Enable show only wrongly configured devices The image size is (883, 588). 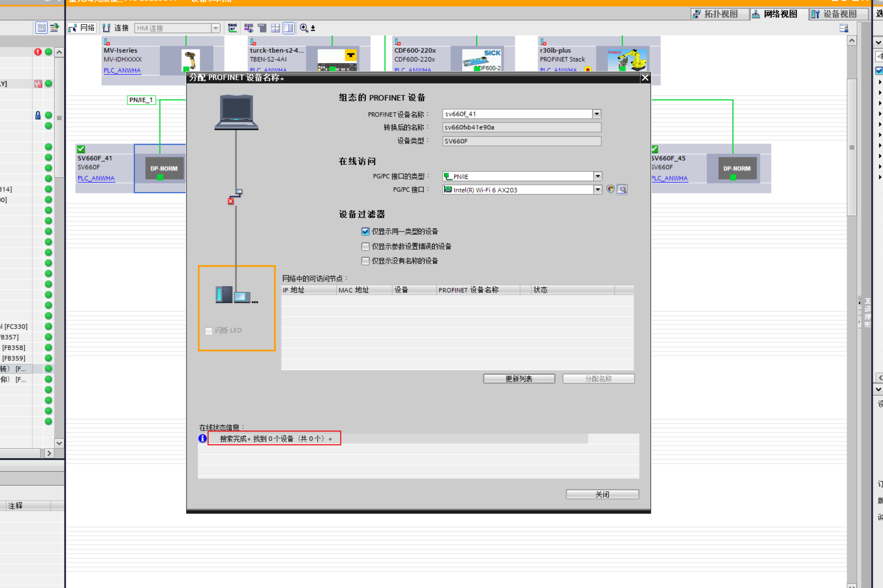(365, 246)
